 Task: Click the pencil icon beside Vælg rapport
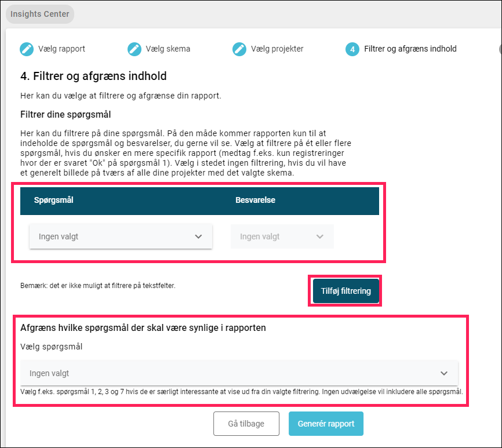27,49
